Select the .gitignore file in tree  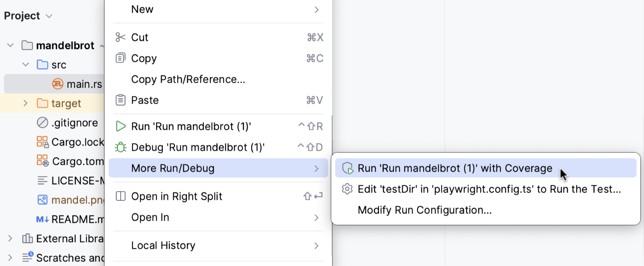click(x=74, y=123)
